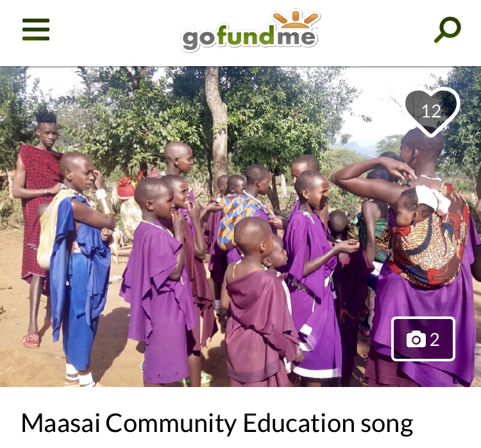This screenshot has width=481, height=448.
Task: Like the campaign with the heart icon
Action: pyautogui.click(x=432, y=112)
